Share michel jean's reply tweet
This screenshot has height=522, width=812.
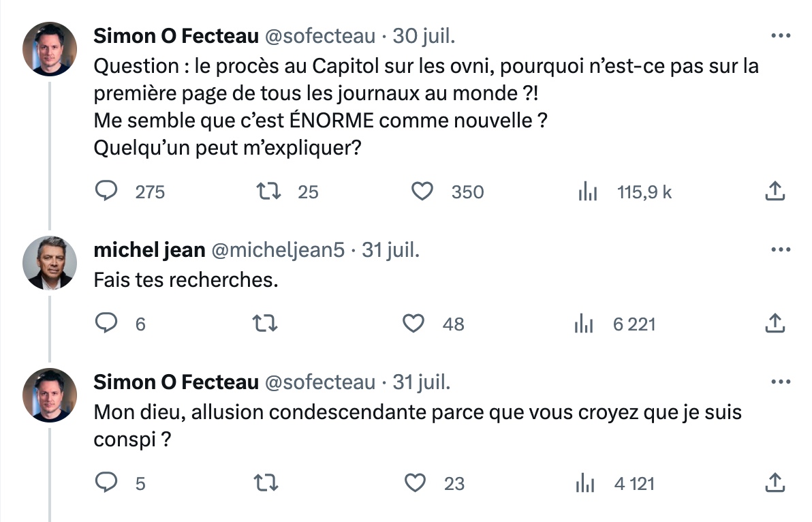[x=775, y=324]
